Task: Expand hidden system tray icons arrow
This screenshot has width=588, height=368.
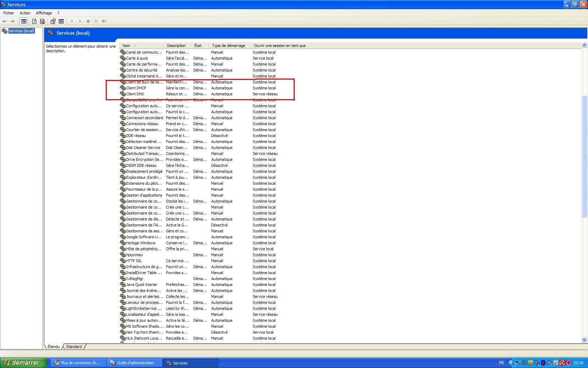Action: click(511, 363)
